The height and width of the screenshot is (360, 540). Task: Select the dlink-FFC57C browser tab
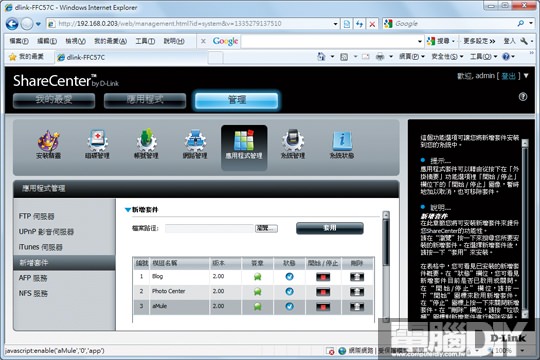pos(131,57)
